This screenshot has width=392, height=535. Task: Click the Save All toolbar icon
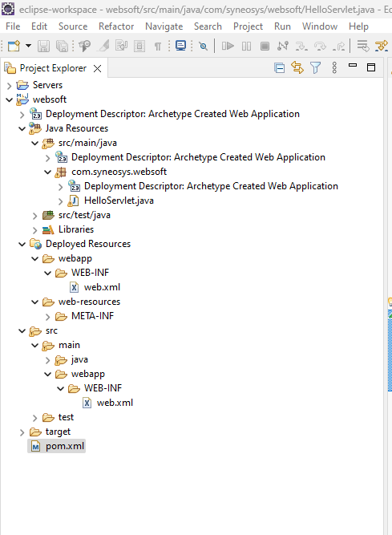(62, 46)
